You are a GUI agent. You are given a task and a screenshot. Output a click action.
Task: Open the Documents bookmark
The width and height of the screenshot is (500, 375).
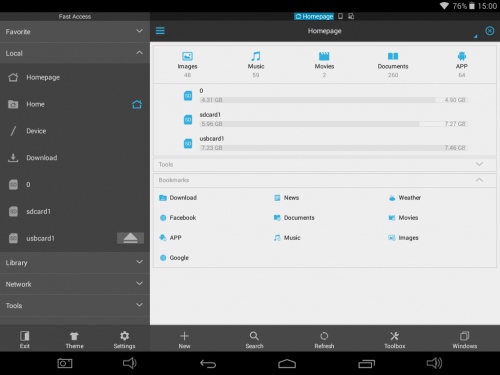tap(294, 218)
